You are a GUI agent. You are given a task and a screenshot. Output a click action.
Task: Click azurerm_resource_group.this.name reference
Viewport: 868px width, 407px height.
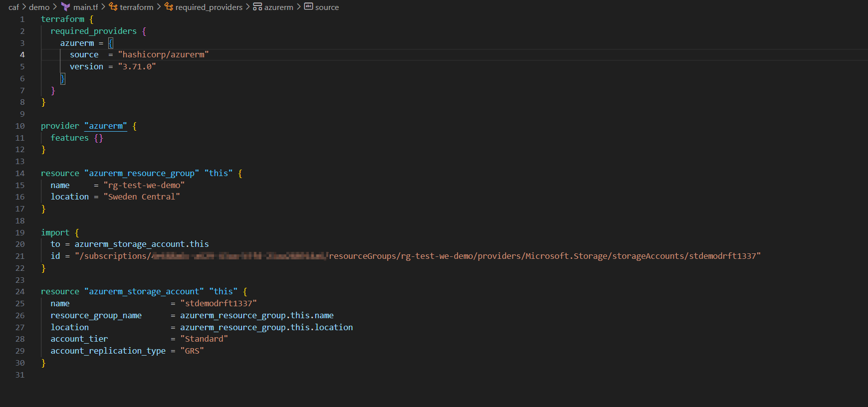tap(257, 315)
